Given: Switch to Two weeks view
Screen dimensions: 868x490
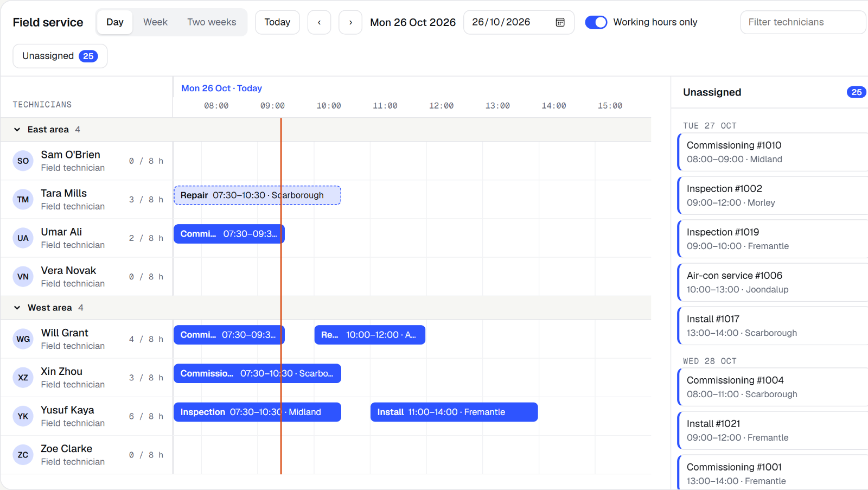Looking at the screenshot, I should coord(212,22).
